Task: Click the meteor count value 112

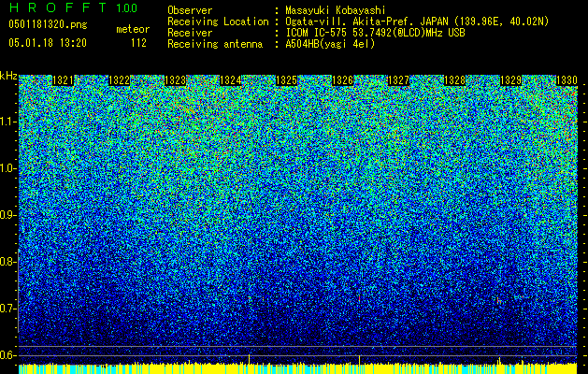Action: [138, 43]
